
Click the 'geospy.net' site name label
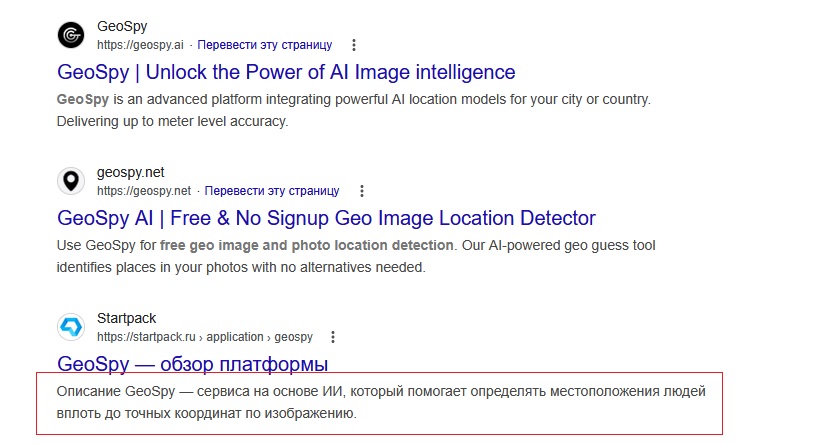click(x=130, y=173)
